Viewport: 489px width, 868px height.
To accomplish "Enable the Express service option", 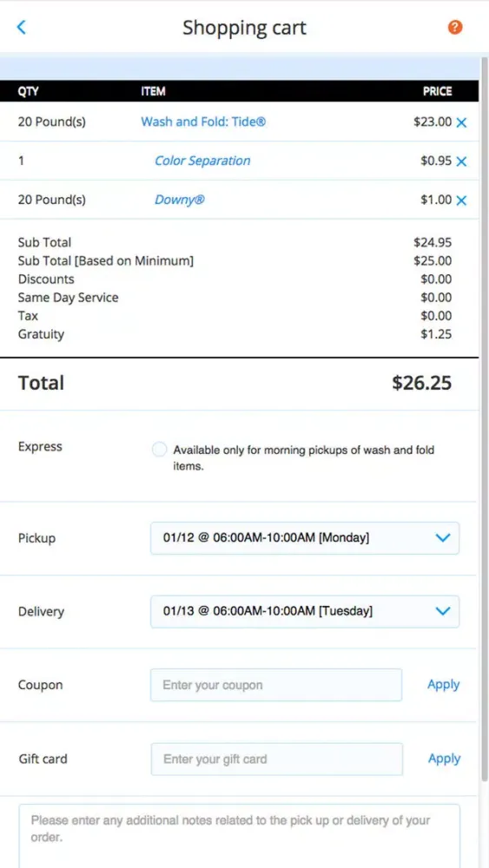I will pyautogui.click(x=159, y=450).
